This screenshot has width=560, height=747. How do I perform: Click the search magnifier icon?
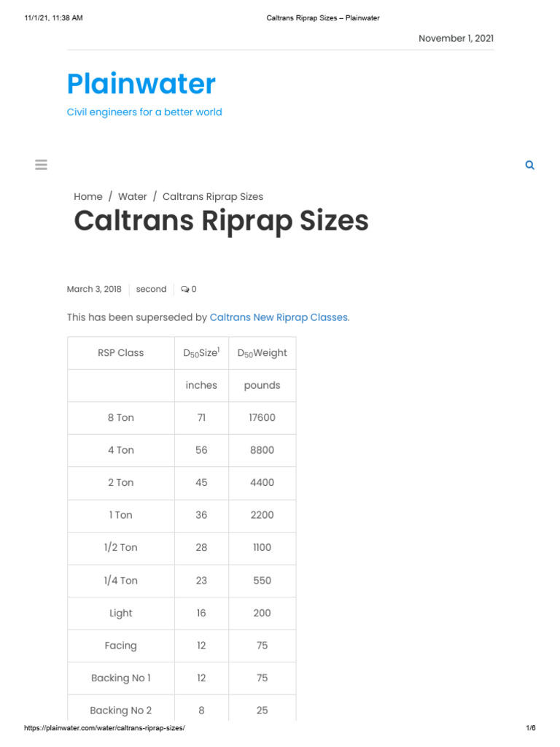click(529, 166)
